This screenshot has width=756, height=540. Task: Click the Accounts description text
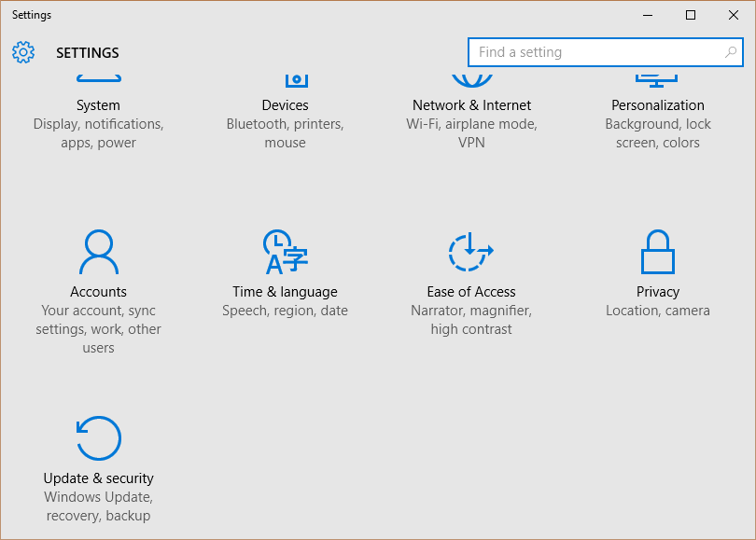(98, 329)
